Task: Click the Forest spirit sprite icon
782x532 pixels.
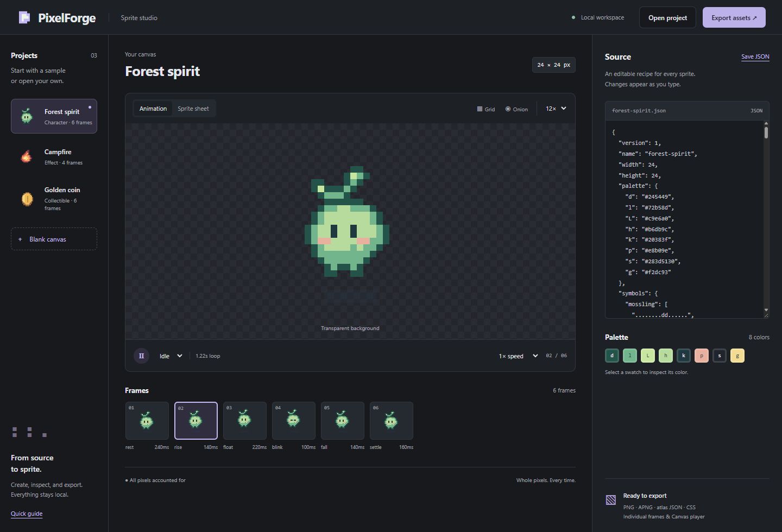Action: pos(27,116)
